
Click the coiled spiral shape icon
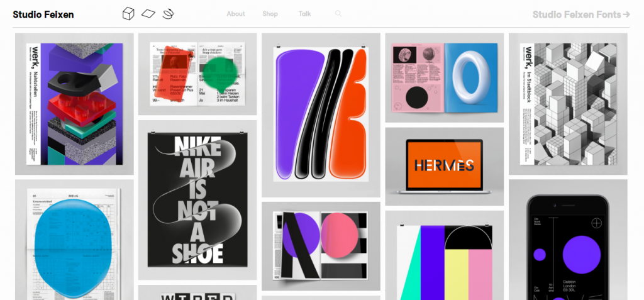pos(168,13)
